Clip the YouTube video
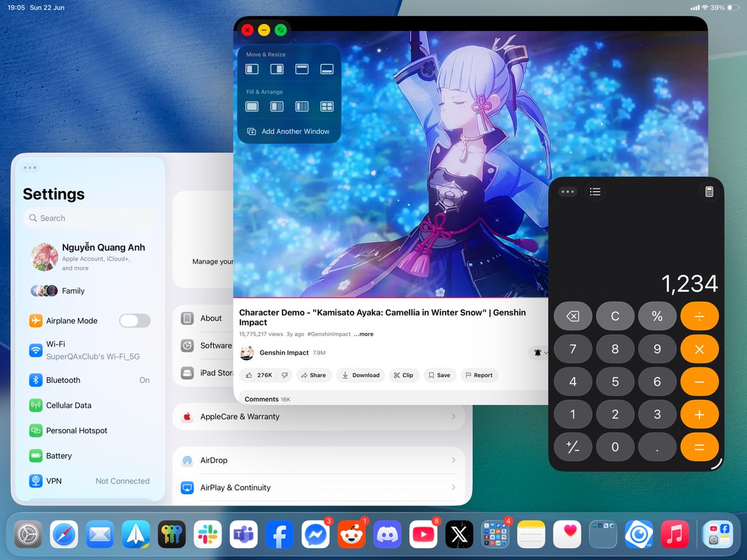The width and height of the screenshot is (747, 560). [x=403, y=375]
